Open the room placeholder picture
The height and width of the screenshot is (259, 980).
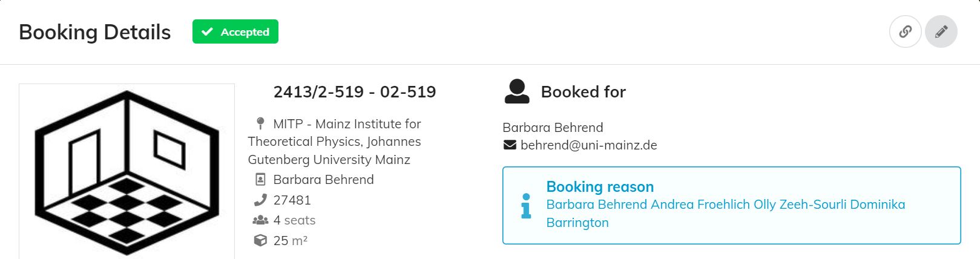(x=127, y=172)
